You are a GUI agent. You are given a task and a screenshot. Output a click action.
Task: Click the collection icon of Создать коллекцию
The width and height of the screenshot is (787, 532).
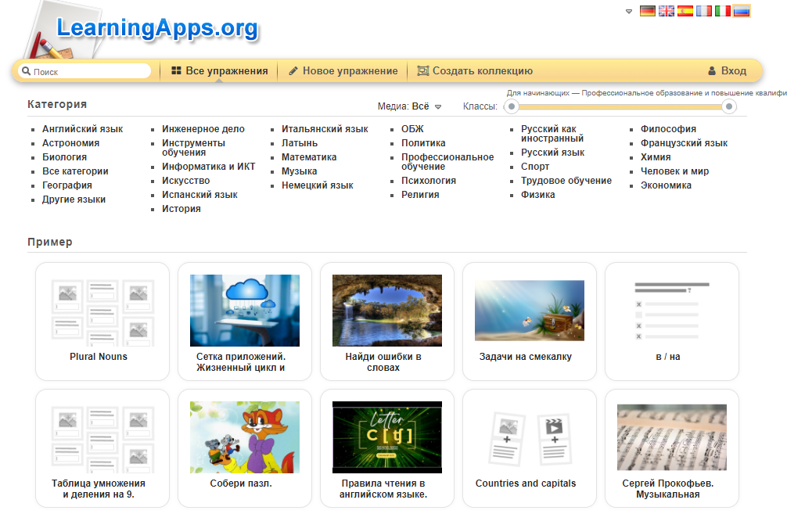point(423,70)
